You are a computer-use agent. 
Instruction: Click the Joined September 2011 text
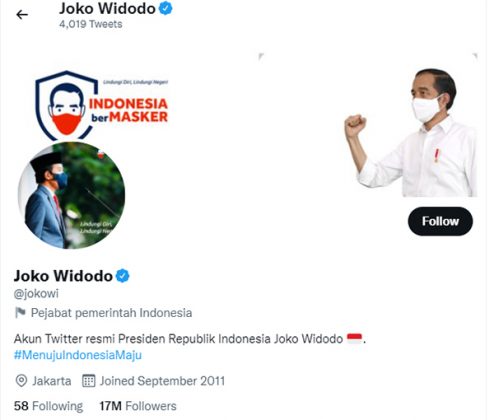tap(162, 381)
